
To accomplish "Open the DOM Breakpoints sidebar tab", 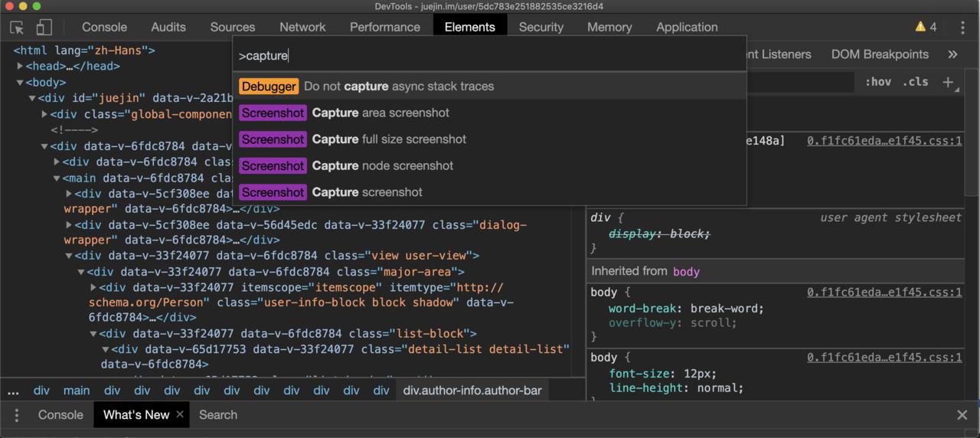I will coord(880,54).
